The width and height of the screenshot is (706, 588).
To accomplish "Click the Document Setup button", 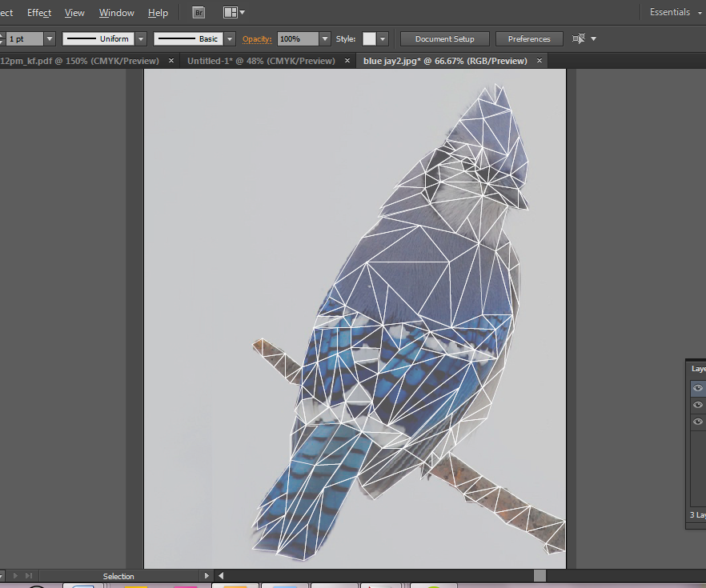I will [444, 38].
